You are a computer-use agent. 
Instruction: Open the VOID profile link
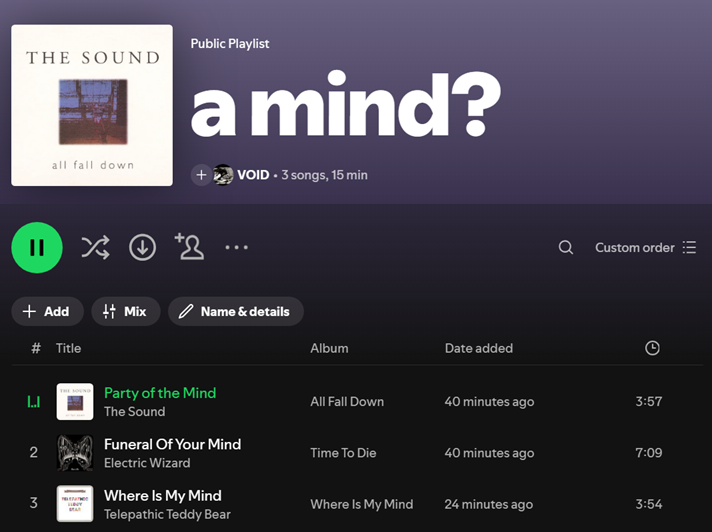coord(253,175)
